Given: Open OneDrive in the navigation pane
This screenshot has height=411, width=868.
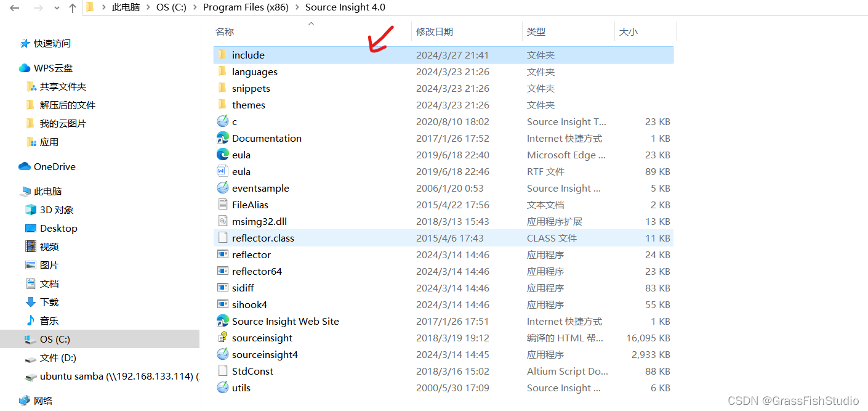Looking at the screenshot, I should pos(55,166).
